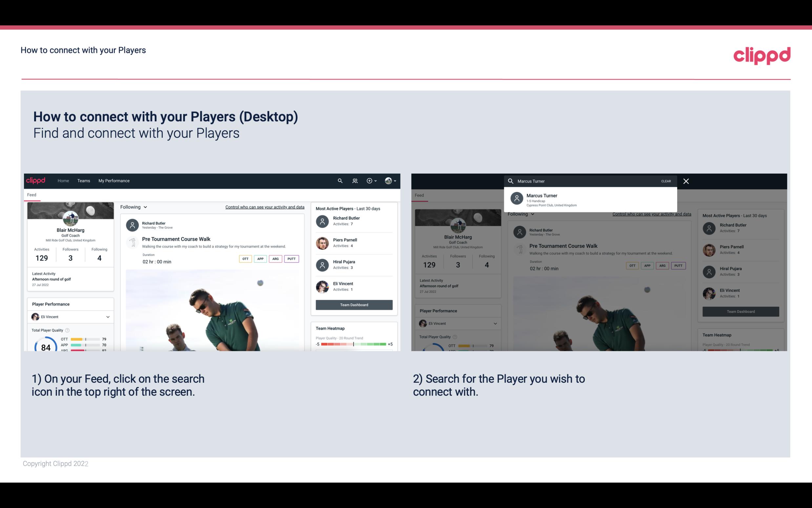812x508 pixels.
Task: Select My Performance tab in nav
Action: 113,180
